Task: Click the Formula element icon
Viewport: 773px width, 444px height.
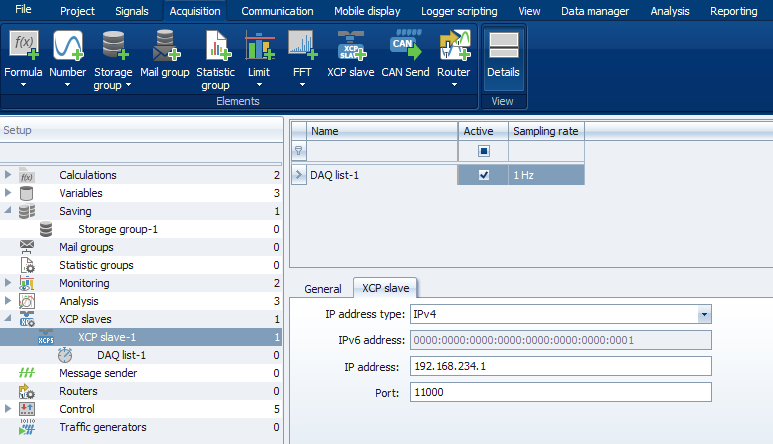Action: tap(23, 45)
